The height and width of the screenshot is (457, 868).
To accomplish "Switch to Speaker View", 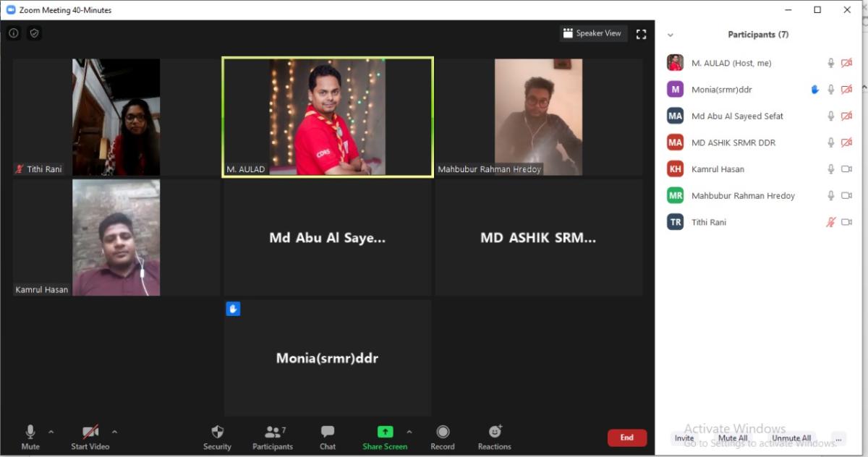I will click(x=593, y=33).
